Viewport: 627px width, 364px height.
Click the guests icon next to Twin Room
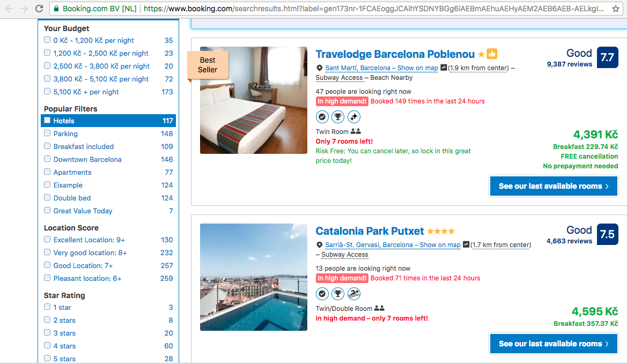tap(356, 131)
